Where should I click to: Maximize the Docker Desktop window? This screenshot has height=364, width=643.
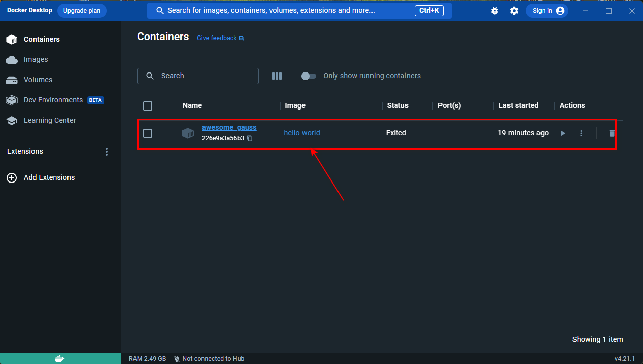tap(608, 11)
